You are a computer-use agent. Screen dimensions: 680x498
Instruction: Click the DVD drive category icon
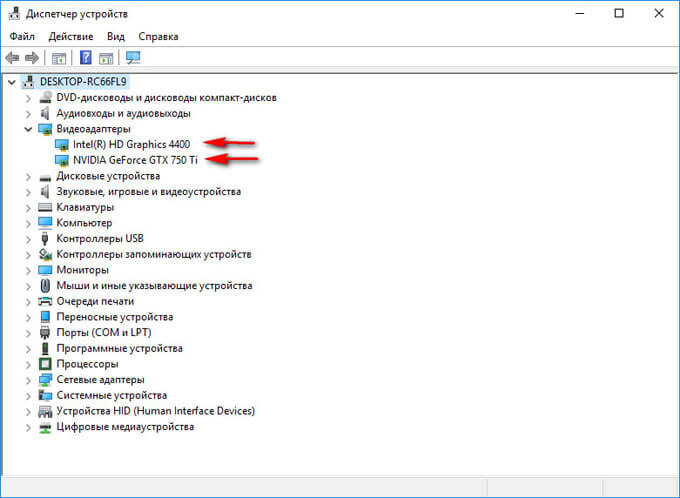click(x=45, y=98)
